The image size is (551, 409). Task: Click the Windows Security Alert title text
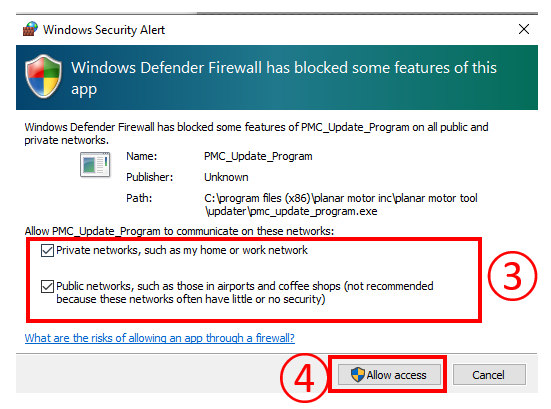104,30
